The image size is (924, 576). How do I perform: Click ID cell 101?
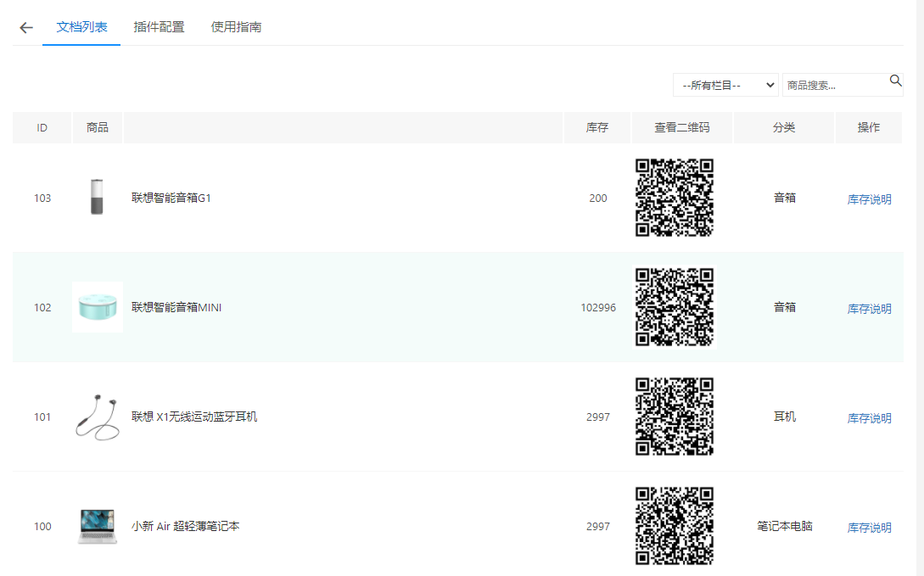[x=42, y=417]
